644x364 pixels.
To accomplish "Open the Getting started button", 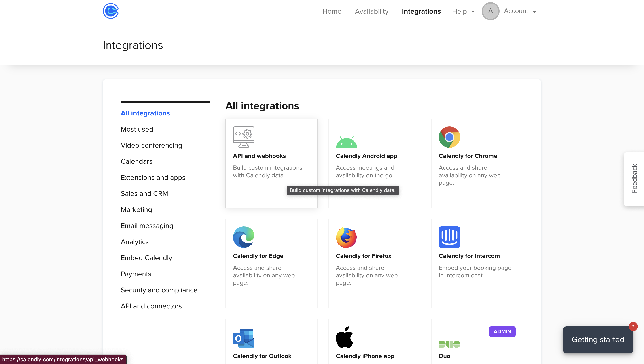I will (x=598, y=339).
